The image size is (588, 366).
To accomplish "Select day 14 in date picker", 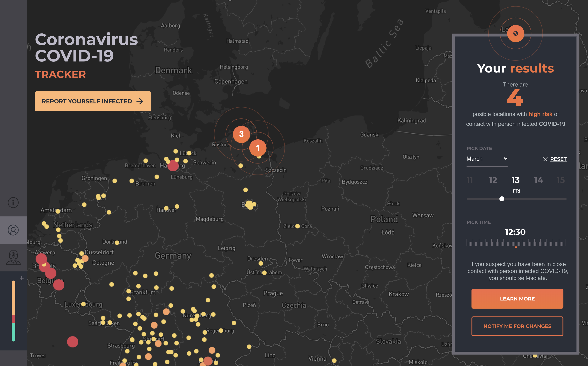I will [538, 180].
